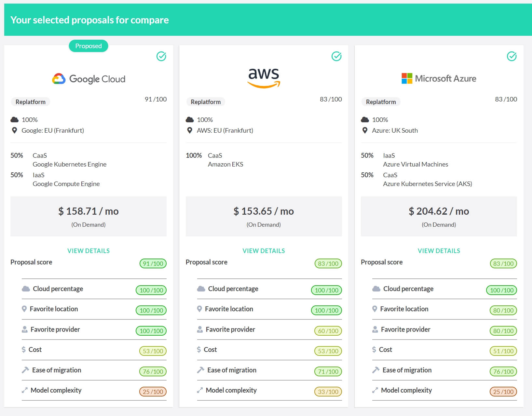
Task: Click Azure's 83/100 proposal score badge
Action: pos(503,263)
